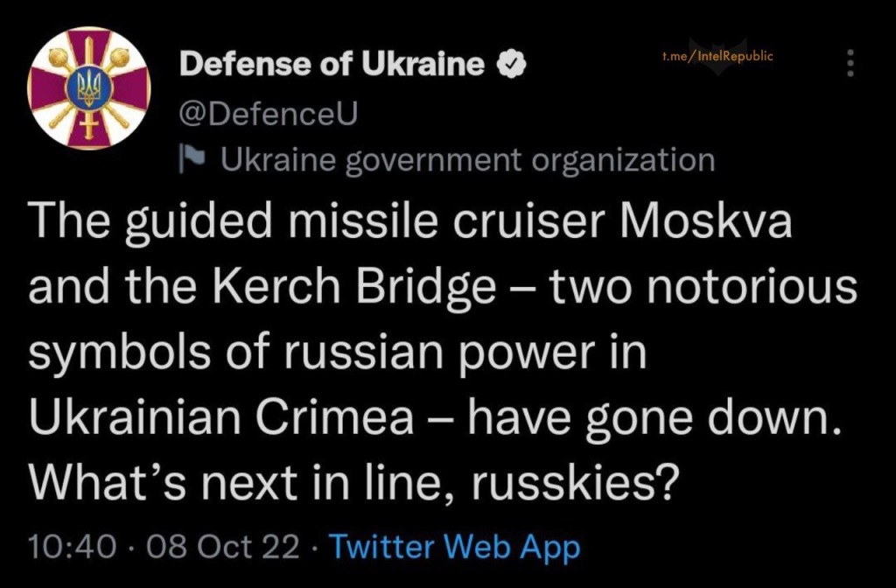Click the 10:40 timestamp
896x588 pixels.
coord(72,548)
